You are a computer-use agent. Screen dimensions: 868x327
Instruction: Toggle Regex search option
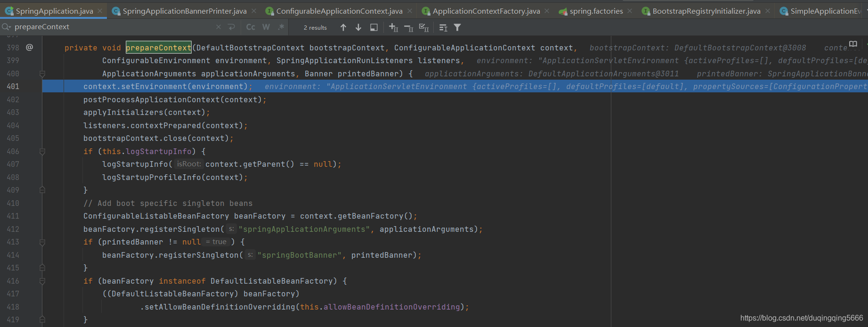coord(281,27)
